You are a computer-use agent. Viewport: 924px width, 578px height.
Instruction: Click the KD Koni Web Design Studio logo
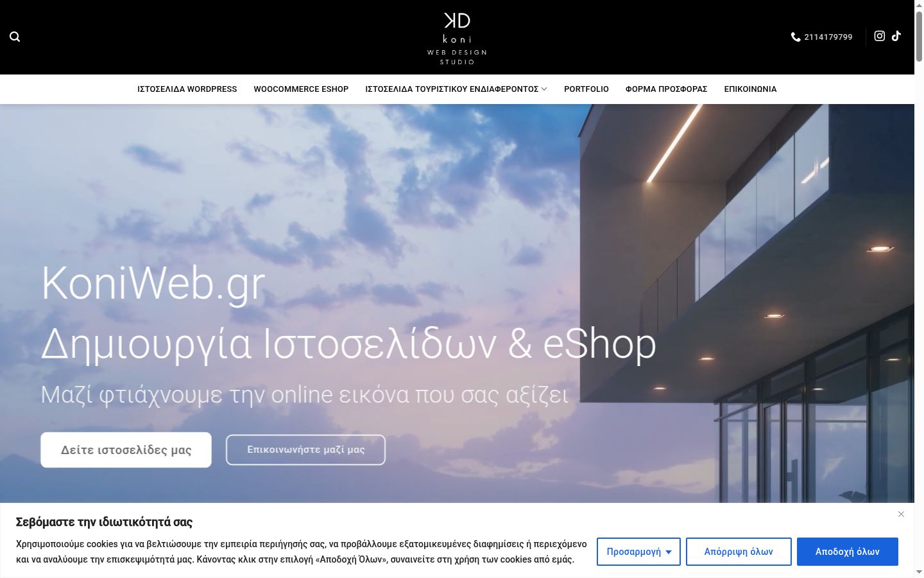tap(458, 38)
